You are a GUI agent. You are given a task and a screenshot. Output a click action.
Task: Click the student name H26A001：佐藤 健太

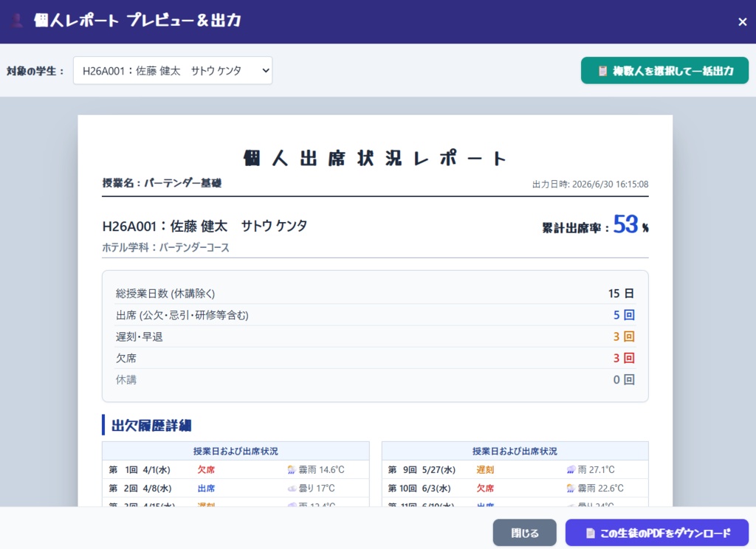(x=205, y=226)
